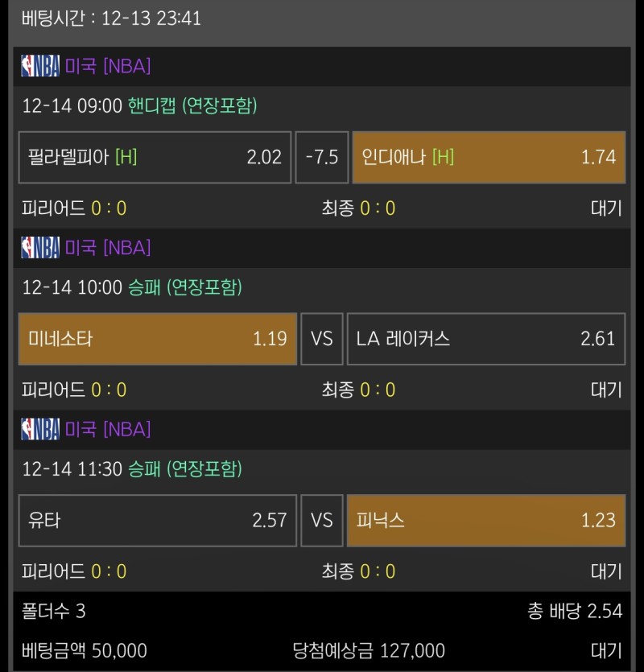Click the 당첨예상금 127,000 payout amount
The height and width of the screenshot is (672, 644).
click(x=368, y=650)
